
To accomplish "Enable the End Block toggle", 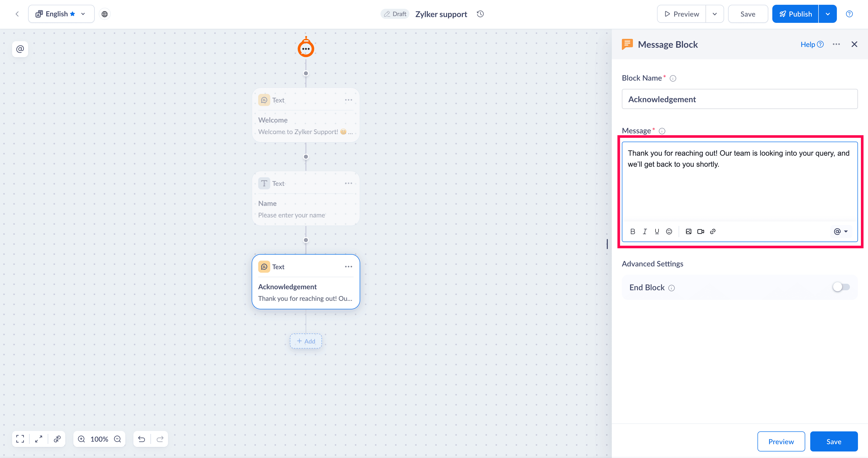I will (841, 287).
